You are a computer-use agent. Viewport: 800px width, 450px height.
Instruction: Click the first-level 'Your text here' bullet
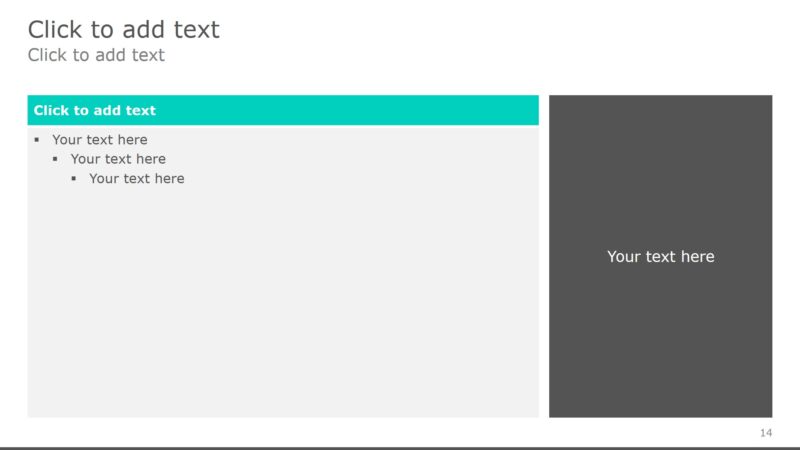100,140
